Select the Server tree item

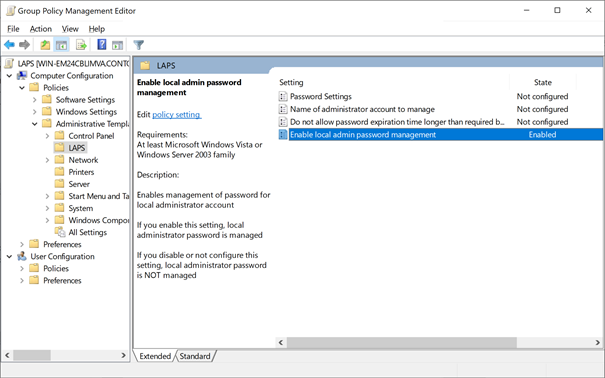(x=79, y=184)
